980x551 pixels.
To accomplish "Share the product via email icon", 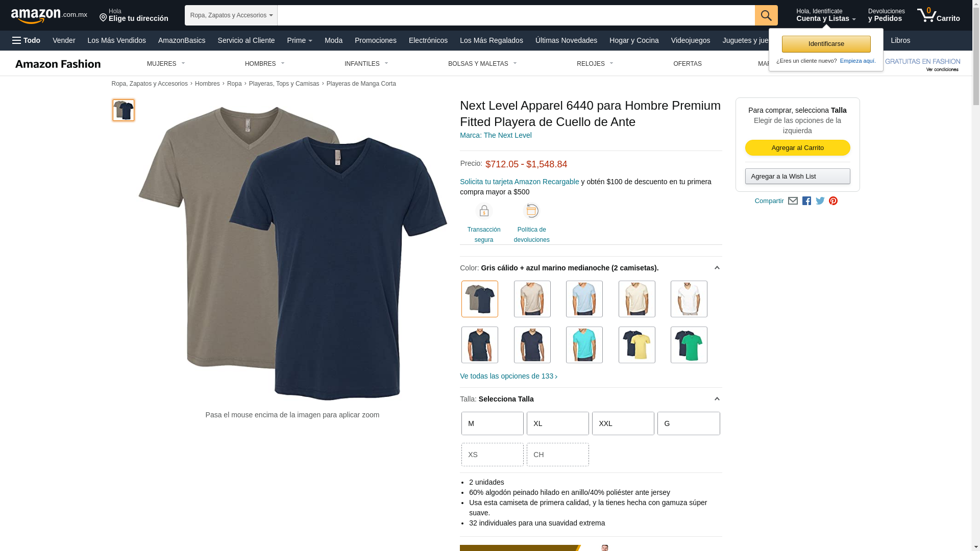I will coord(793,201).
